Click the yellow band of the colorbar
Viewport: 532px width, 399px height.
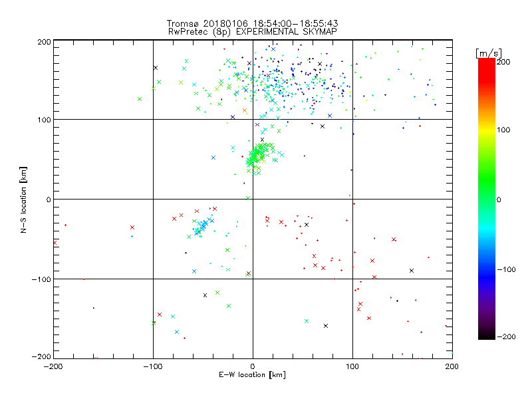pyautogui.click(x=487, y=130)
